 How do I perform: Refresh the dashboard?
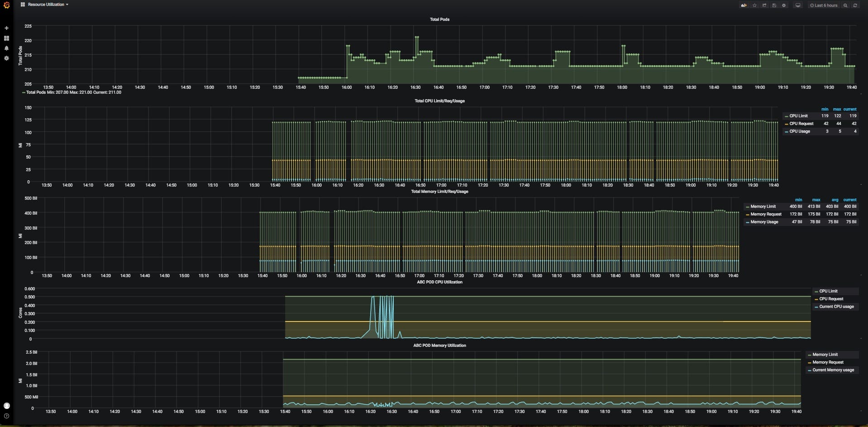click(855, 5)
